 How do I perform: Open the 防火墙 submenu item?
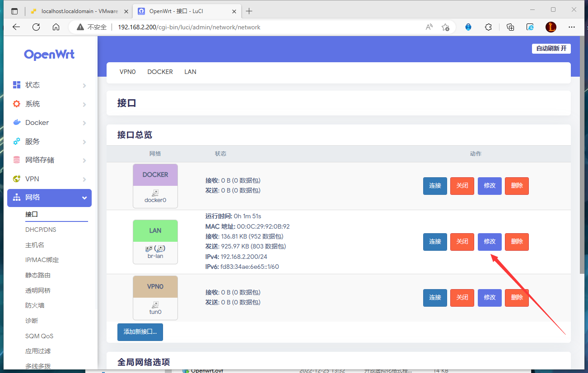coord(35,305)
